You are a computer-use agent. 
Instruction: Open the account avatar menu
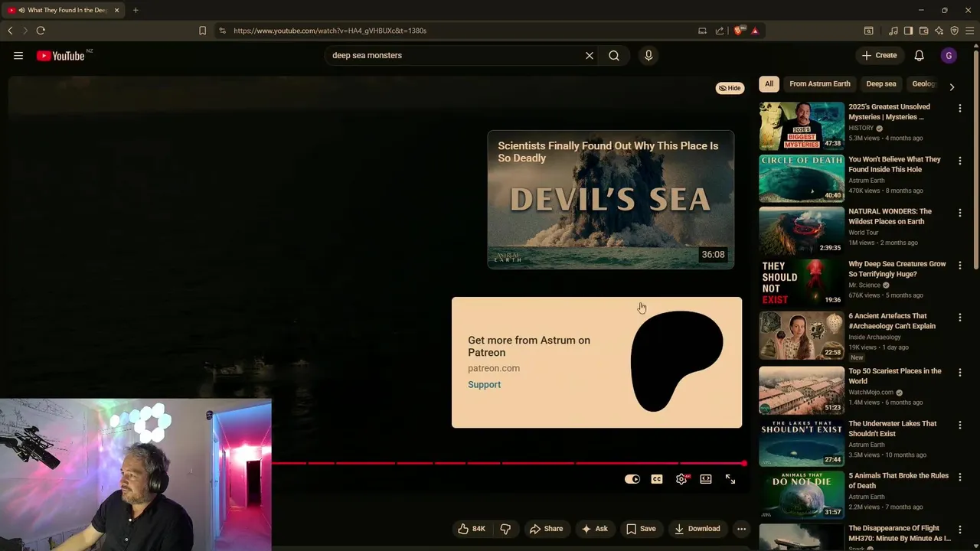click(949, 55)
